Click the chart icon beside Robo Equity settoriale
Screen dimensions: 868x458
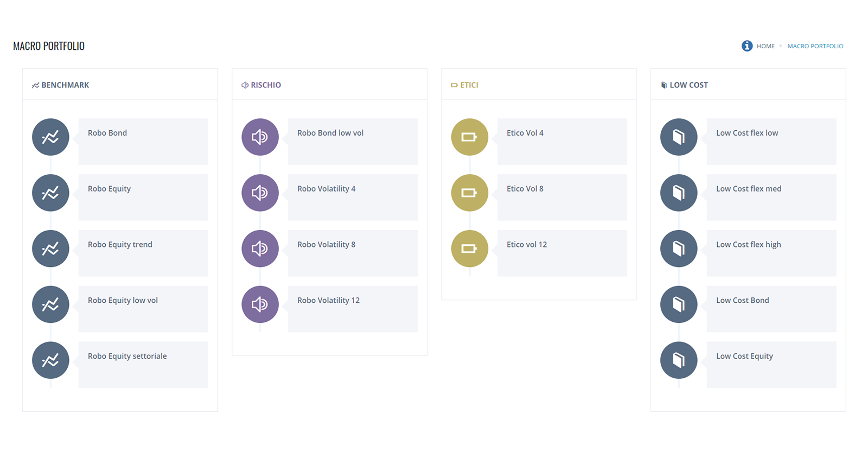[50, 360]
